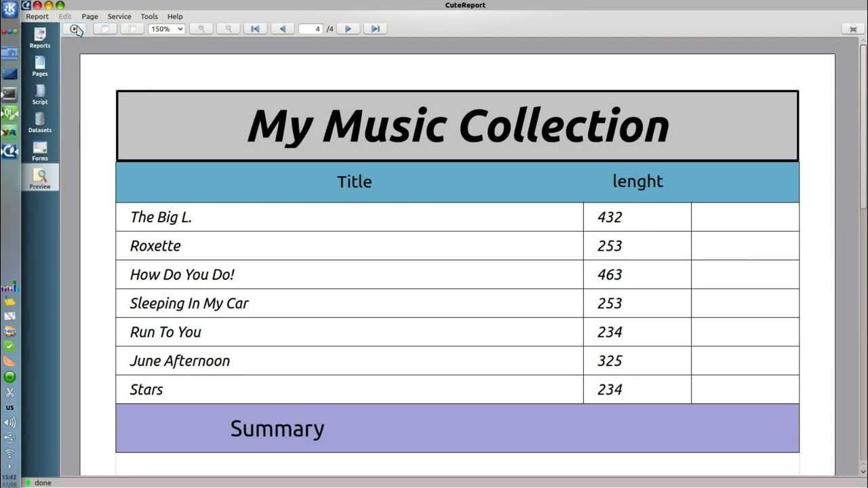Open the Script editor section

pyautogui.click(x=40, y=94)
